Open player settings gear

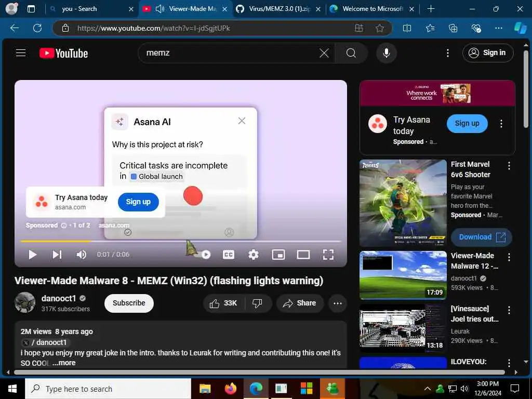click(253, 255)
